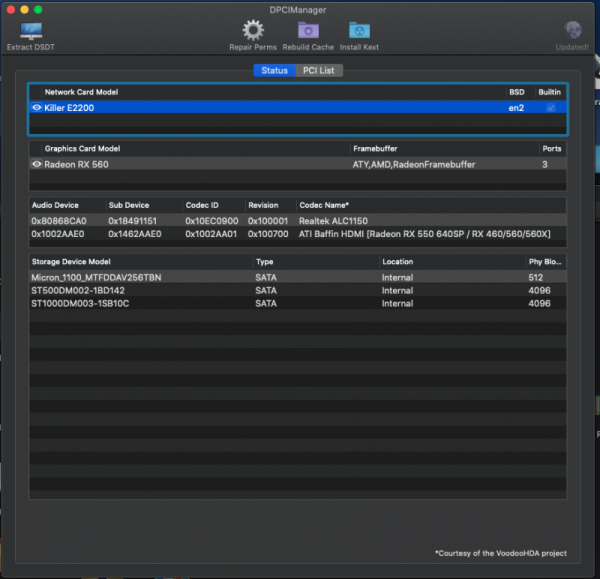The width and height of the screenshot is (600, 579).
Task: Click the Install Kext folder icon
Action: [x=359, y=30]
